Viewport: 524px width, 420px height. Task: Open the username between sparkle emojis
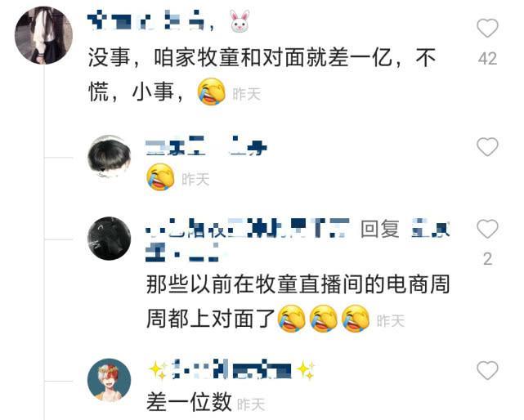click(231, 369)
